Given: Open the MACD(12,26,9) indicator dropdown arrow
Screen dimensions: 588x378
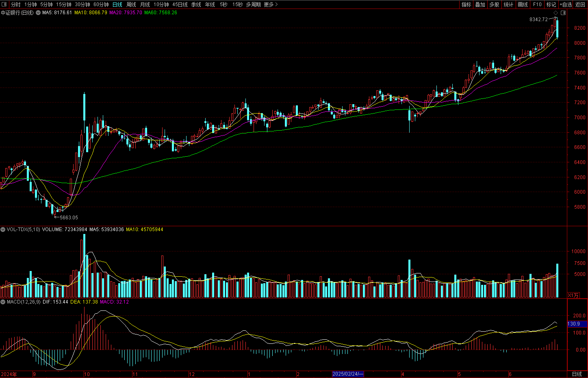Looking at the screenshot, I should pyautogui.click(x=3, y=302).
